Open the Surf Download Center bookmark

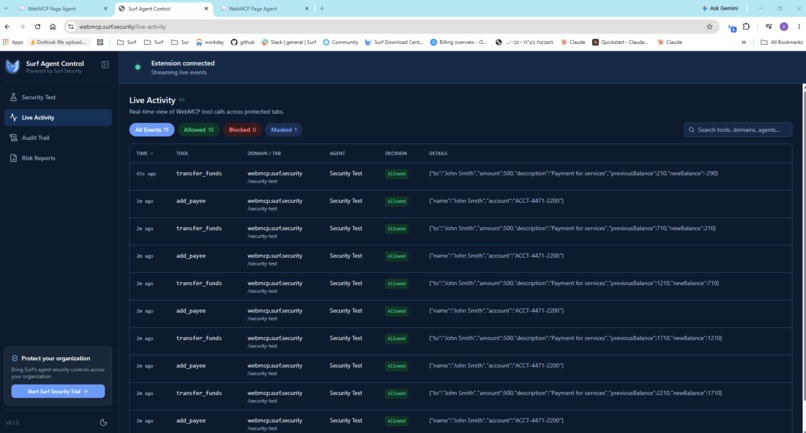pos(393,42)
